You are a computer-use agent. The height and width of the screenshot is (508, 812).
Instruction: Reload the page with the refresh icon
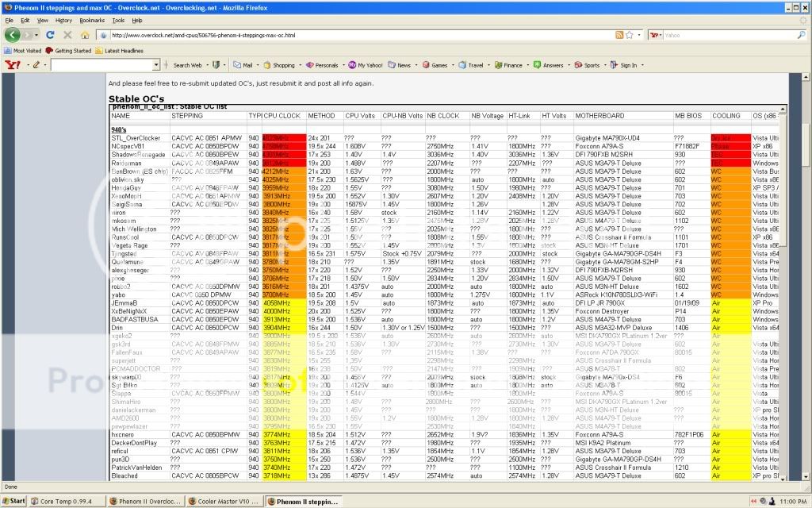50,35
